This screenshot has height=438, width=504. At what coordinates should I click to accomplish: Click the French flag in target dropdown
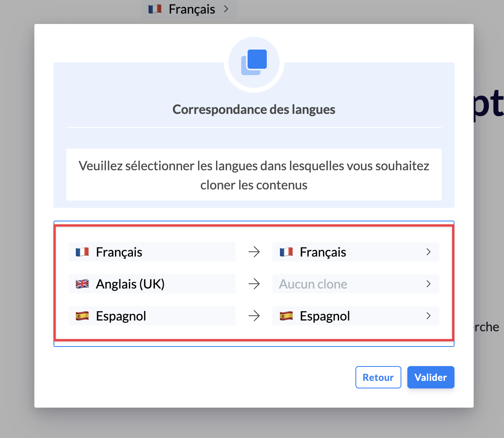[286, 252]
